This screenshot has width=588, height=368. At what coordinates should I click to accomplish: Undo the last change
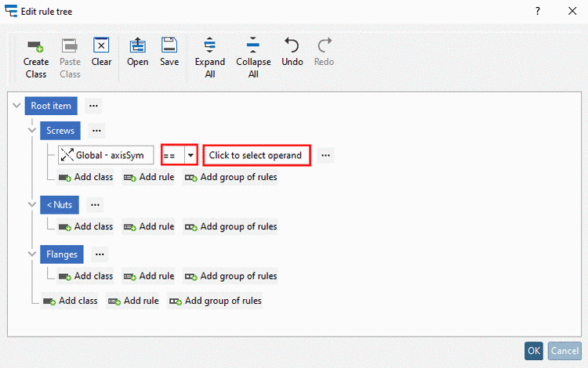pyautogui.click(x=292, y=52)
